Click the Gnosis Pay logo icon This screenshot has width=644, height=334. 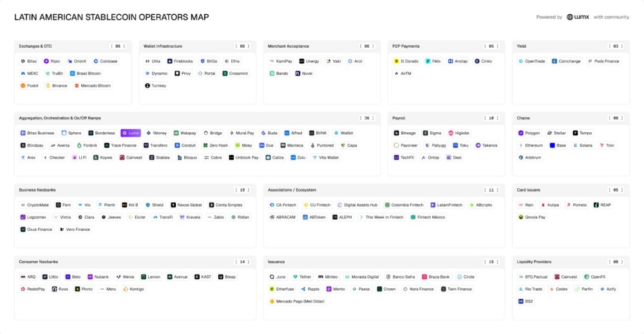pos(521,217)
